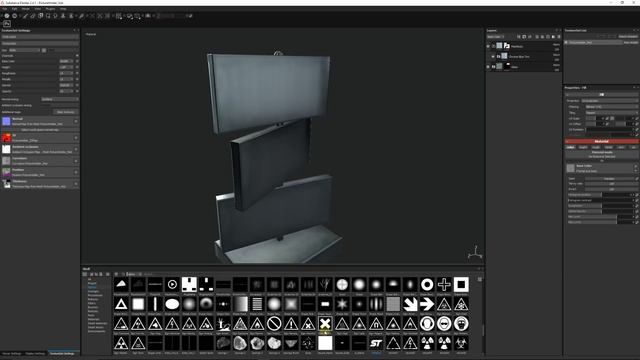The image size is (640, 360).
Task: Pick the biohazard symbol alpha
Action: (x=461, y=343)
